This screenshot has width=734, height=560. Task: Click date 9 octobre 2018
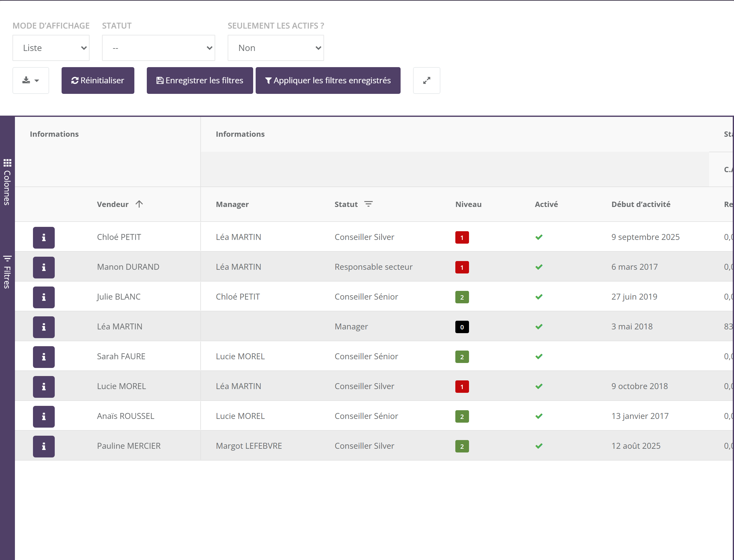coord(639,386)
